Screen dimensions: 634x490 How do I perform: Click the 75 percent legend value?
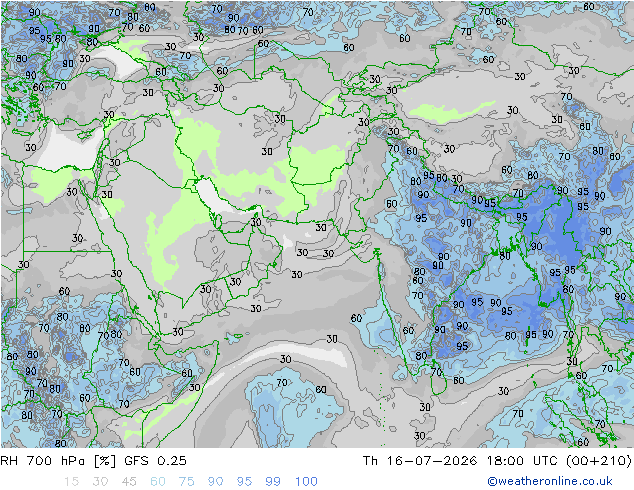point(186,482)
